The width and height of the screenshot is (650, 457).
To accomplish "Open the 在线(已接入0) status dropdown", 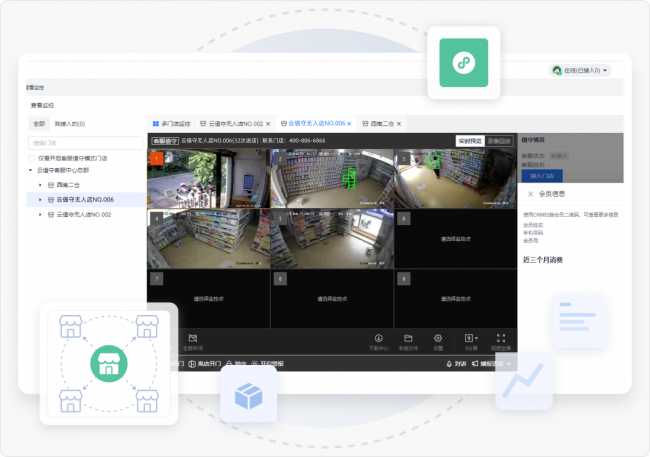I will point(580,71).
